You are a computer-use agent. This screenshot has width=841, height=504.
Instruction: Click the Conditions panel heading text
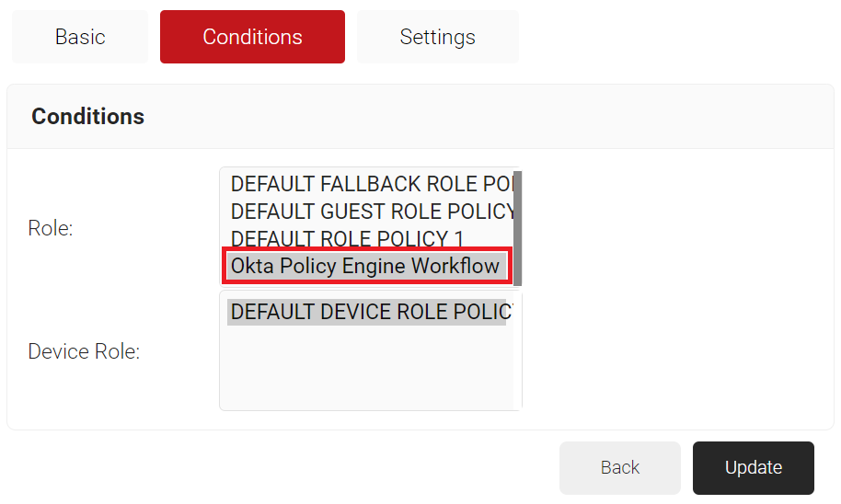point(88,117)
